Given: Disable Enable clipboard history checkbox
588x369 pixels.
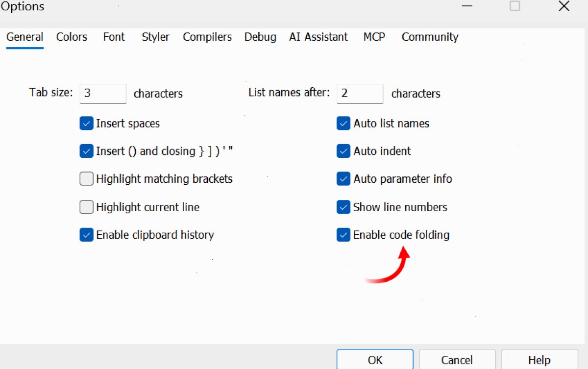Looking at the screenshot, I should [86, 235].
